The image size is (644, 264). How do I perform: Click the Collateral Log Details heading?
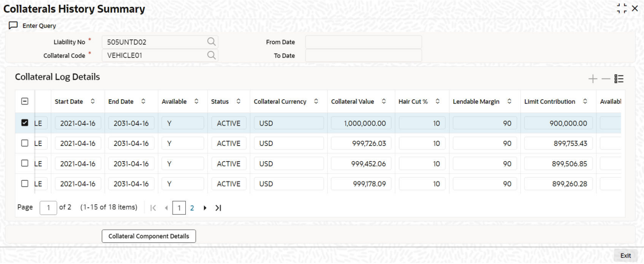(58, 77)
